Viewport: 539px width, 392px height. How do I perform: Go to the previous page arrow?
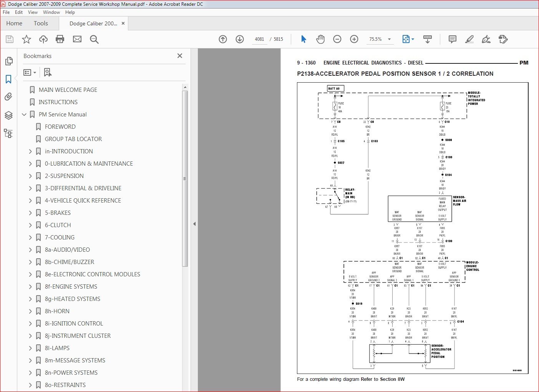[223, 39]
